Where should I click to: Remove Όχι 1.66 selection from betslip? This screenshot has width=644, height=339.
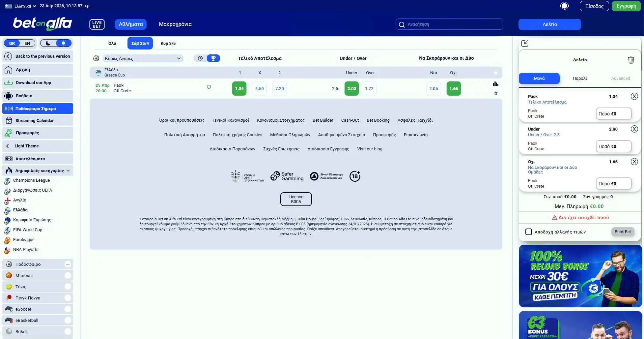tap(634, 162)
